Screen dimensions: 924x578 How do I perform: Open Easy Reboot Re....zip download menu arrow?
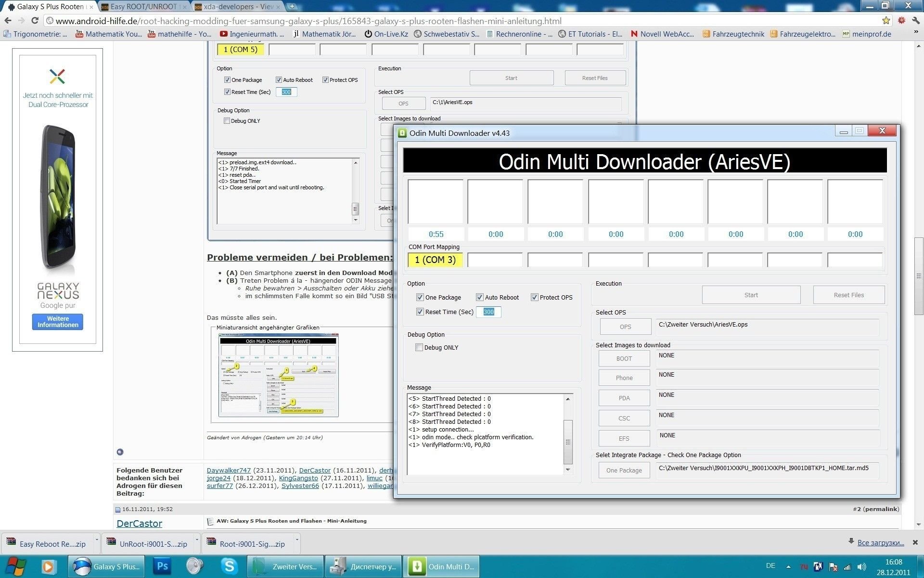point(97,540)
